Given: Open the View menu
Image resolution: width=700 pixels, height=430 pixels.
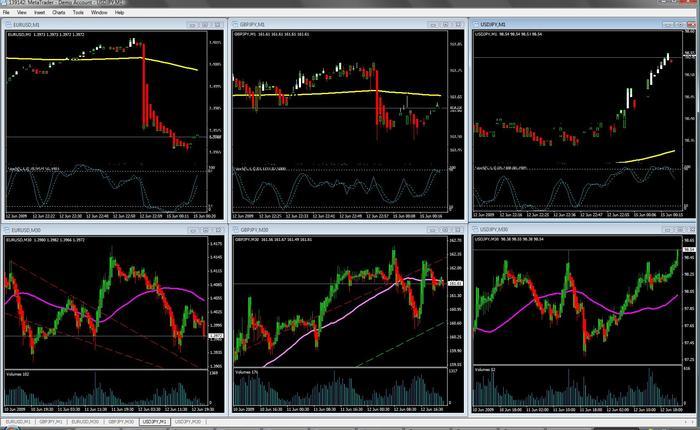Looking at the screenshot, I should click(21, 13).
